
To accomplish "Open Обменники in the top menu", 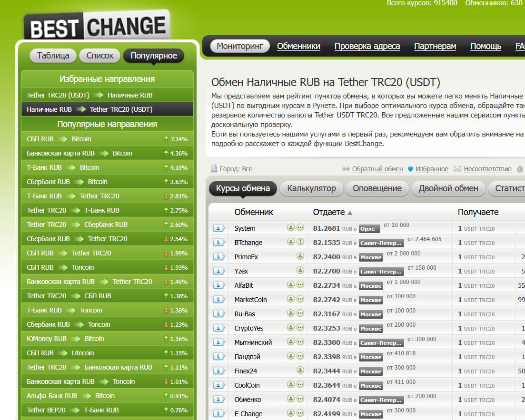I will pos(298,46).
